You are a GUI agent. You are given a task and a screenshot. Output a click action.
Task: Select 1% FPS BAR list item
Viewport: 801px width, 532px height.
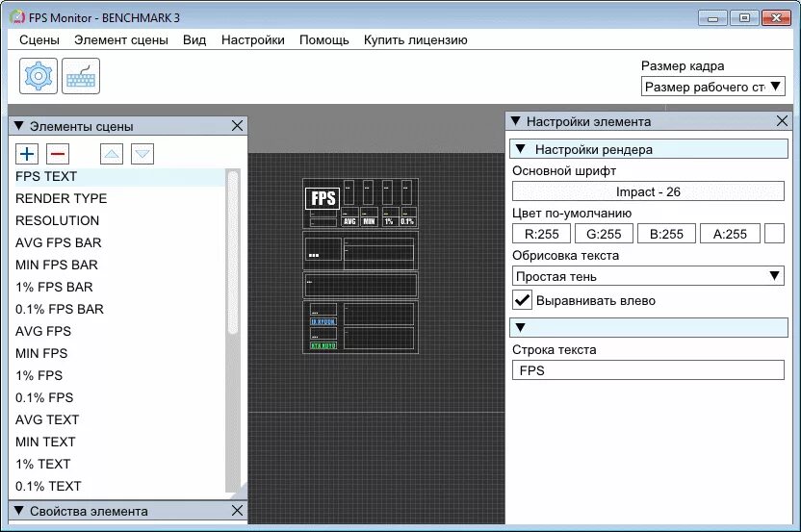[120, 287]
